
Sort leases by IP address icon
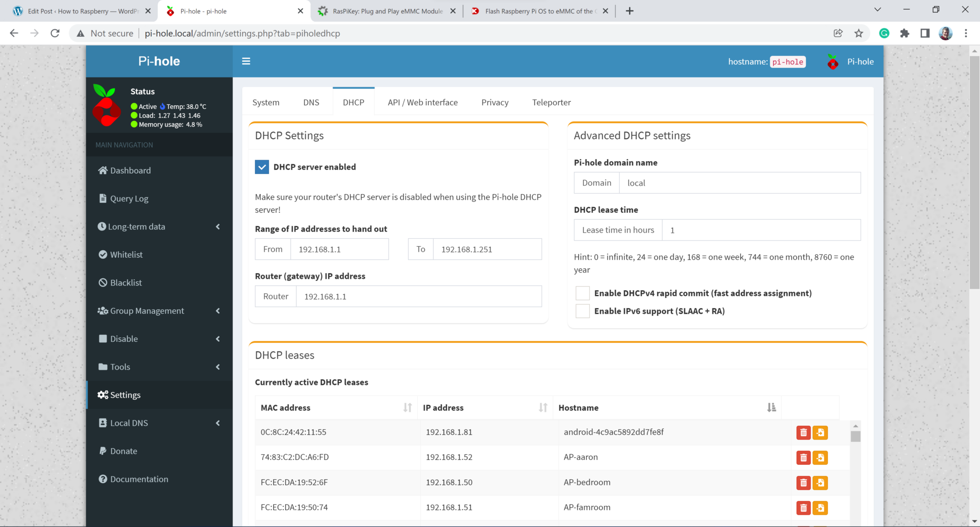[x=543, y=407]
